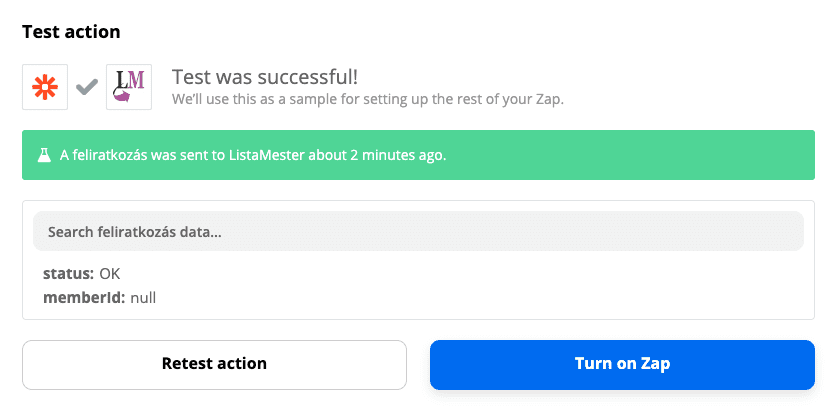Image resolution: width=836 pixels, height=411 pixels.
Task: Click 'about 2 minutes ago' text in banner
Action: tap(377, 155)
